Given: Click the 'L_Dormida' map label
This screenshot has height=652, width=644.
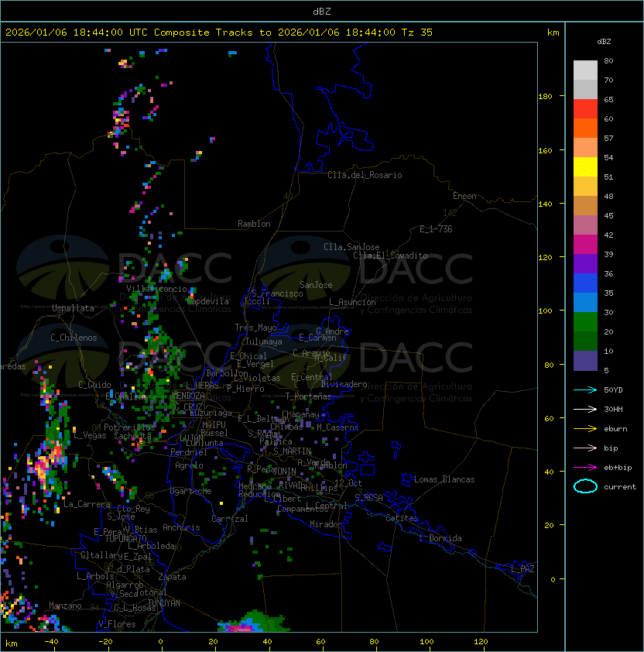Looking at the screenshot, I should [440, 538].
